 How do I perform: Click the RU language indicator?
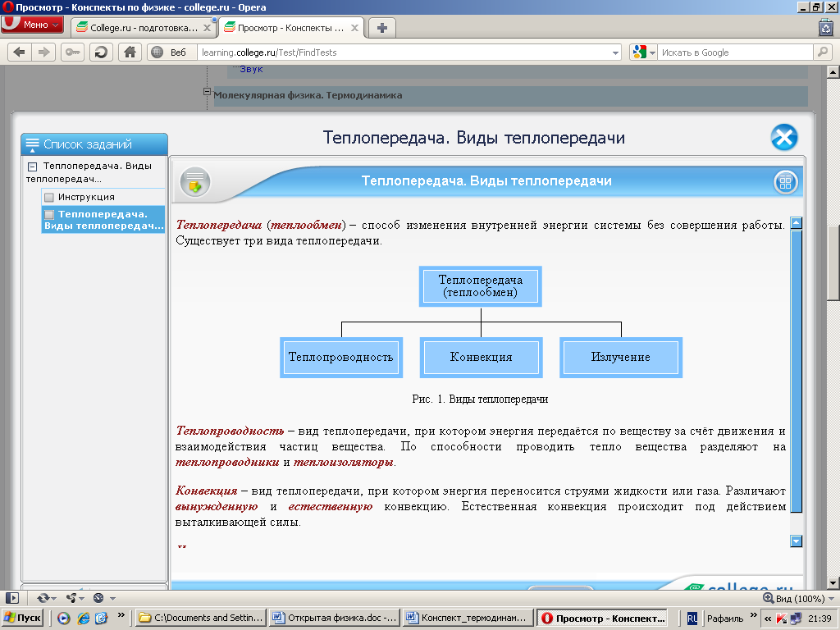coord(692,619)
